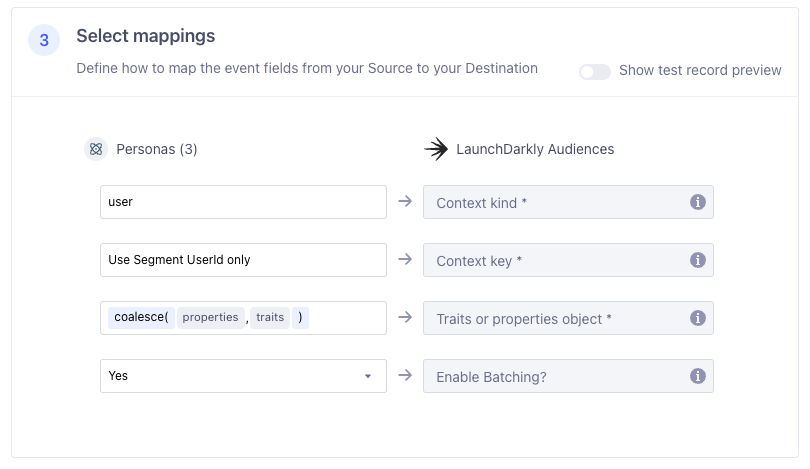Click the step 3 number badge
The height and width of the screenshot is (469, 810).
tap(44, 41)
